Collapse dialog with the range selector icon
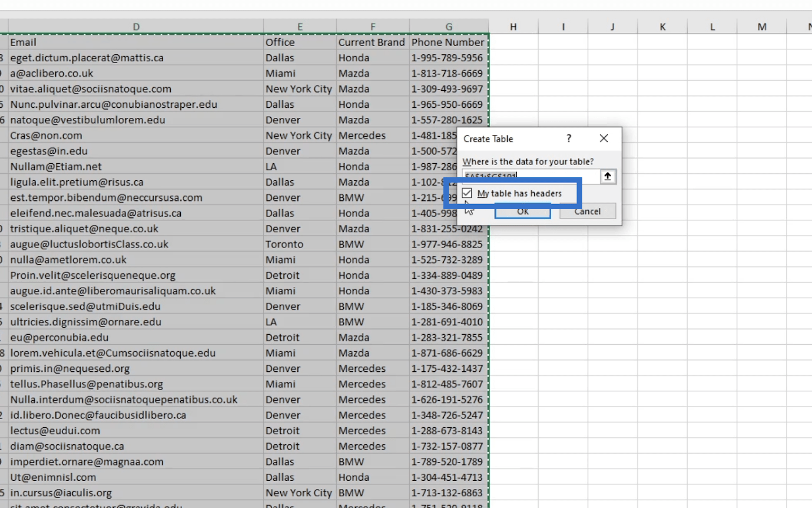The image size is (812, 508). pyautogui.click(x=608, y=176)
